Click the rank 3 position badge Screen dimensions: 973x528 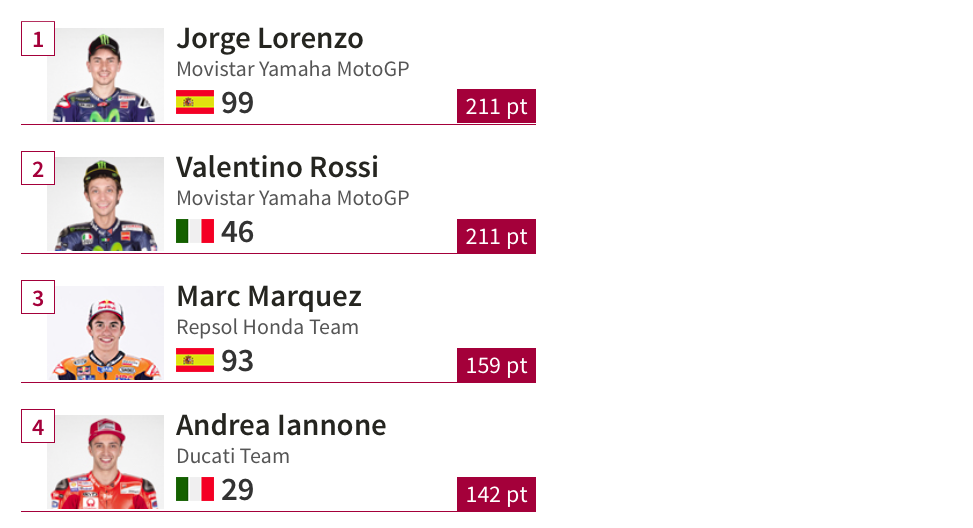pyautogui.click(x=38, y=298)
